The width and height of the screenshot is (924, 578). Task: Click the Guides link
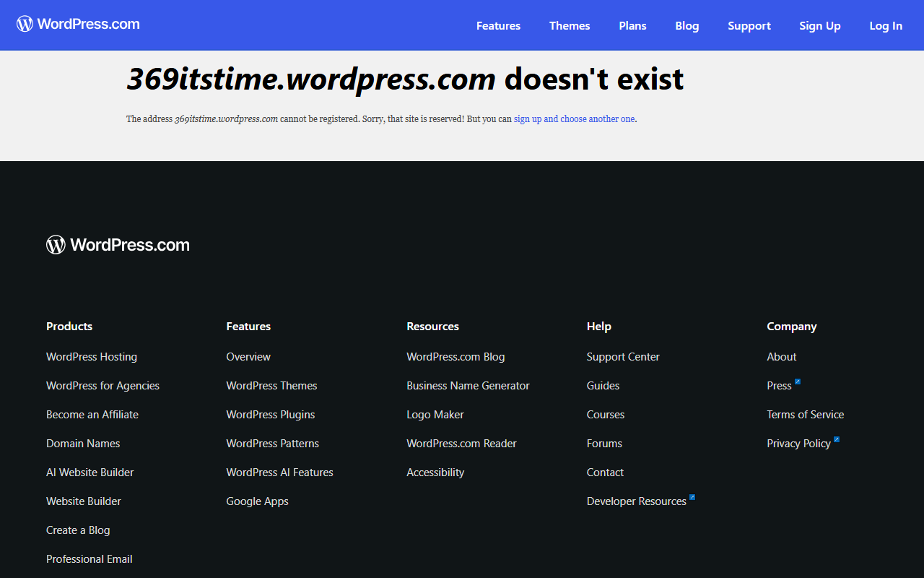click(x=603, y=386)
